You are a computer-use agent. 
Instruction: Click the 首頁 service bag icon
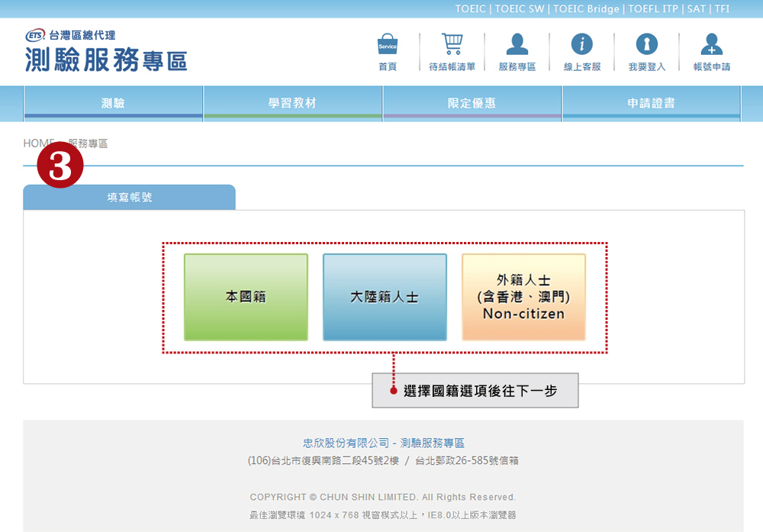pos(388,45)
